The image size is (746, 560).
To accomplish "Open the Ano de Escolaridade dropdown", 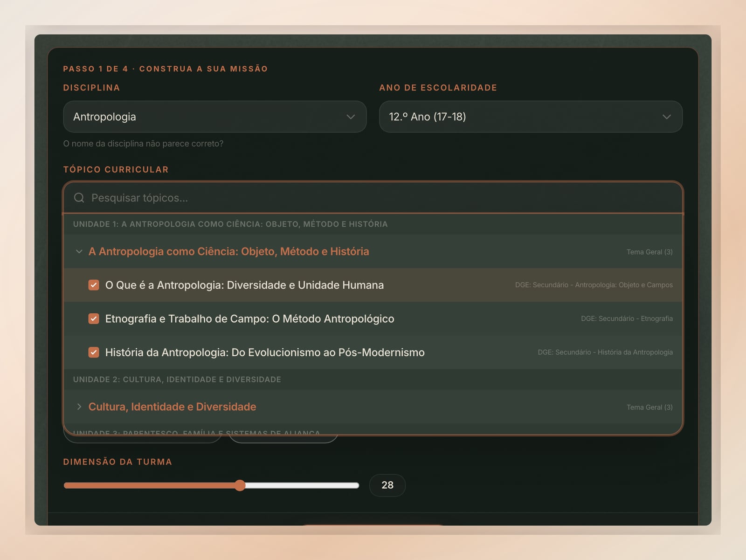I will (x=531, y=117).
